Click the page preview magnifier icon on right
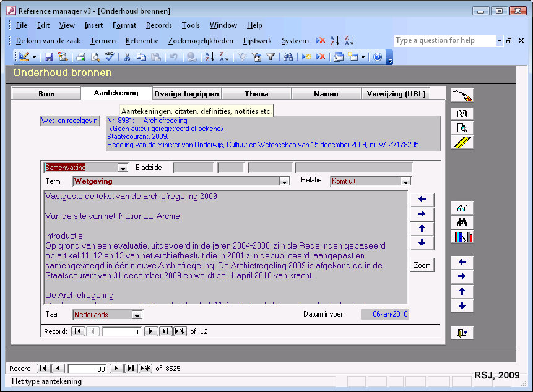This screenshot has width=533, height=392. click(x=462, y=128)
